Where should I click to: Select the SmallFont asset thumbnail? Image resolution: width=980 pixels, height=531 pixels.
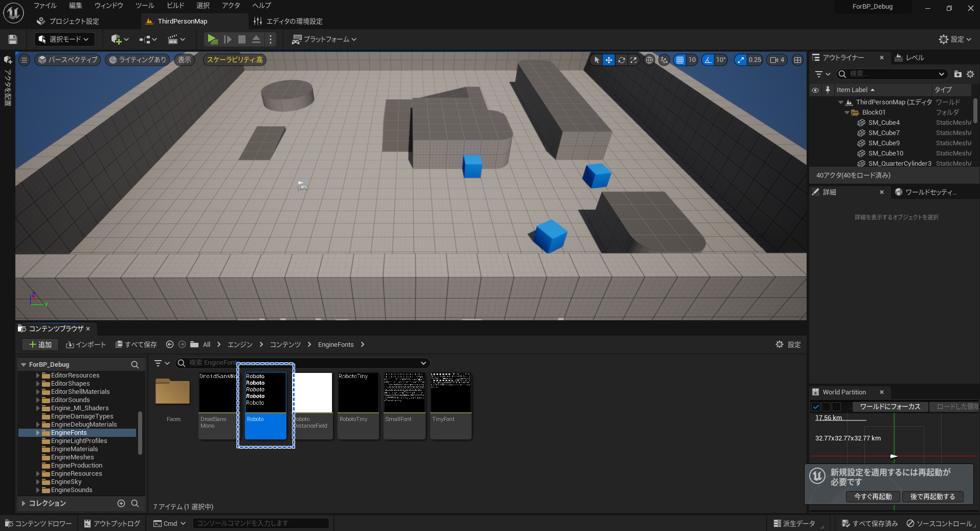click(x=404, y=399)
